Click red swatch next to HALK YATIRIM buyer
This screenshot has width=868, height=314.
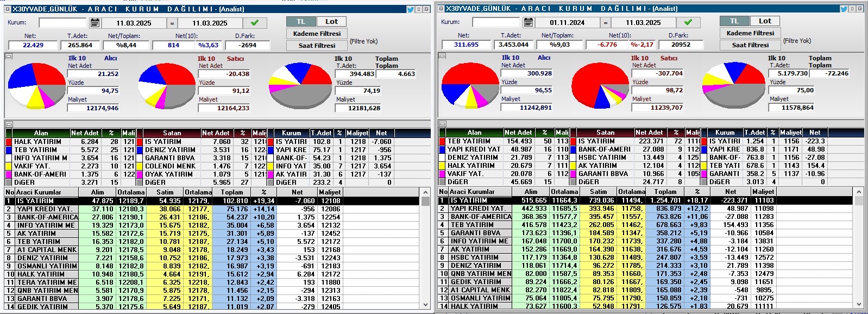9,142
